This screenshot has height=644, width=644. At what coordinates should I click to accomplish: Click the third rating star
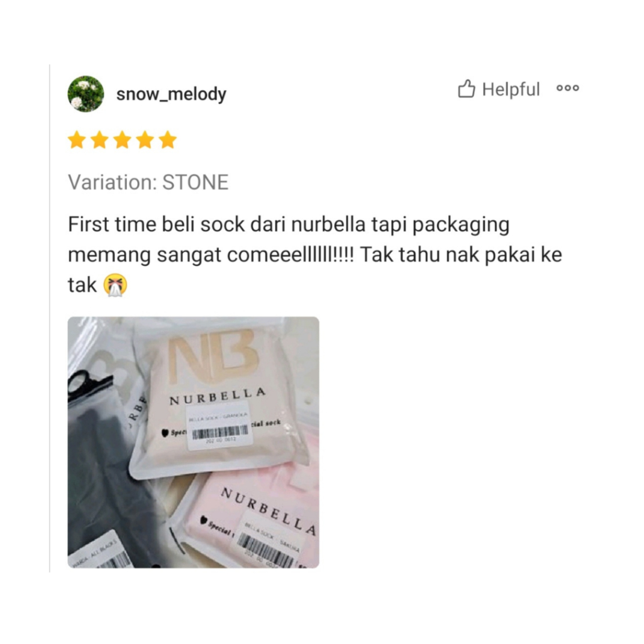(123, 140)
